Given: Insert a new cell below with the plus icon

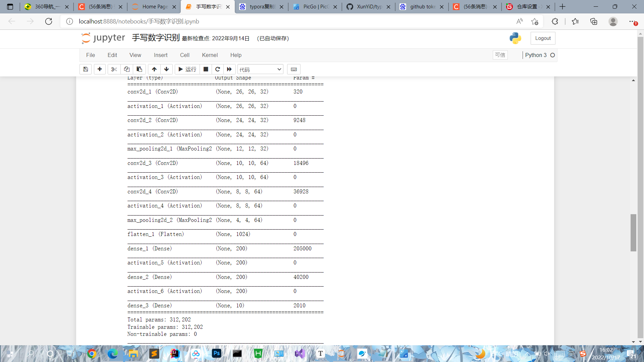Looking at the screenshot, I should coord(100,69).
